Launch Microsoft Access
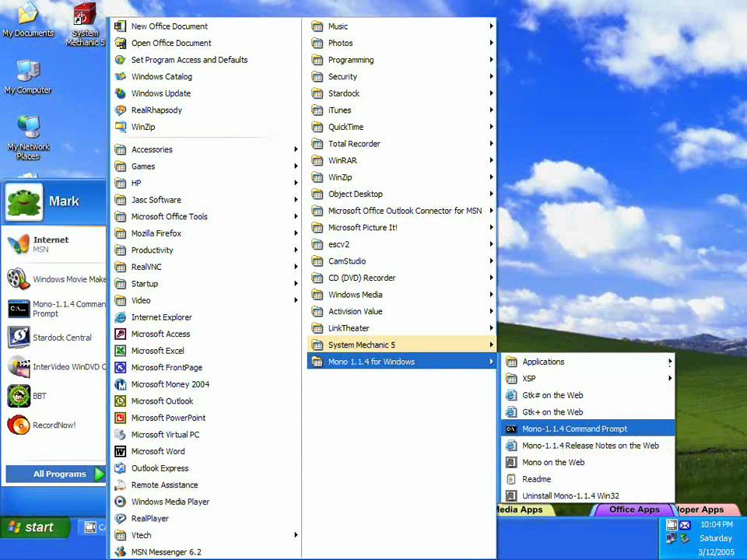This screenshot has width=747, height=560. (205, 334)
